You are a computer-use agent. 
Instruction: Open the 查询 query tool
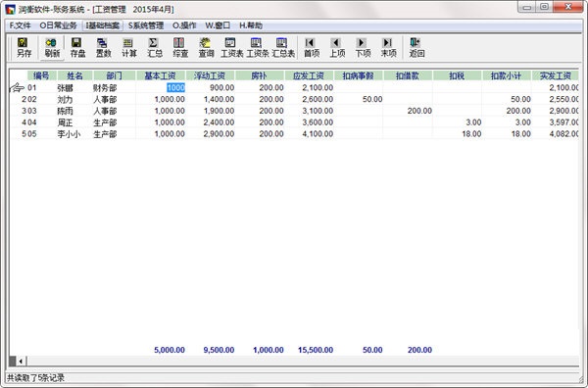point(206,47)
